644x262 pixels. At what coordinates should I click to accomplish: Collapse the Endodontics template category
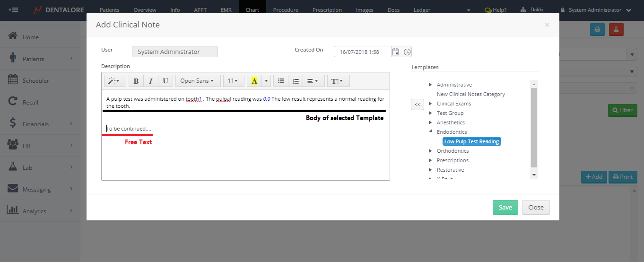430,132
